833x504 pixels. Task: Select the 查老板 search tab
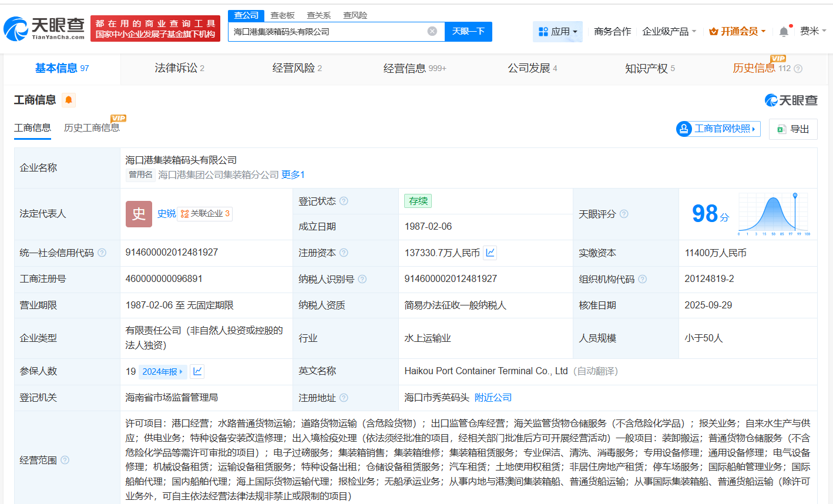282,15
